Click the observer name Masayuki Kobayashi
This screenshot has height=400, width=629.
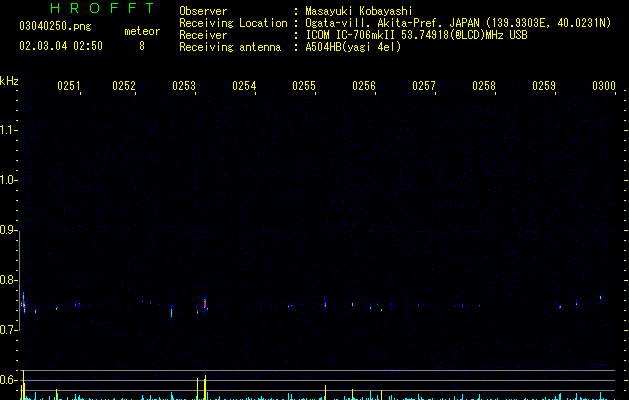tap(359, 11)
